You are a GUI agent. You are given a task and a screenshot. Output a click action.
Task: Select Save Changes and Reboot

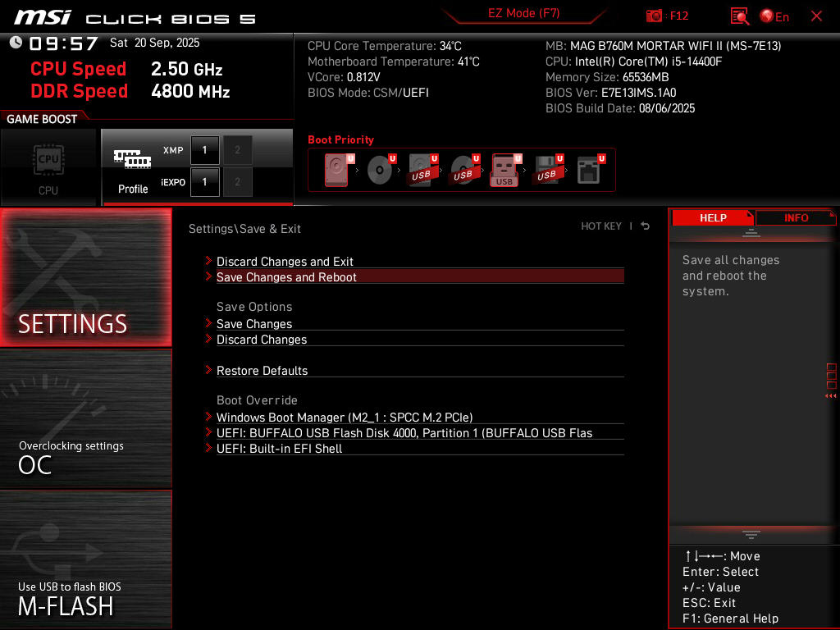tap(420, 277)
